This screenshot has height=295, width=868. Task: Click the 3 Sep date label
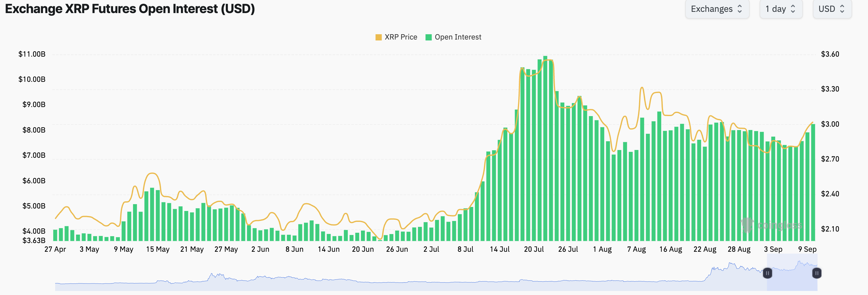tap(773, 250)
